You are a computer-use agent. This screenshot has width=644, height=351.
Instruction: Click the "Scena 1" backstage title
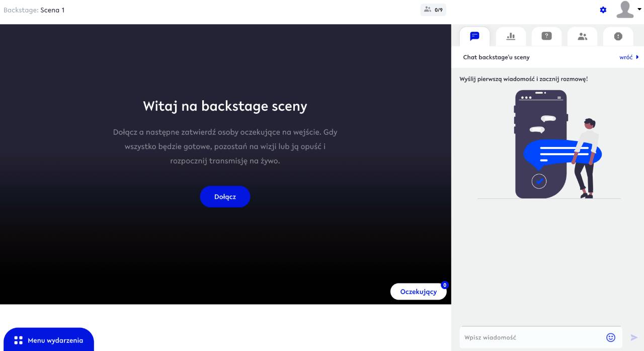(x=52, y=10)
